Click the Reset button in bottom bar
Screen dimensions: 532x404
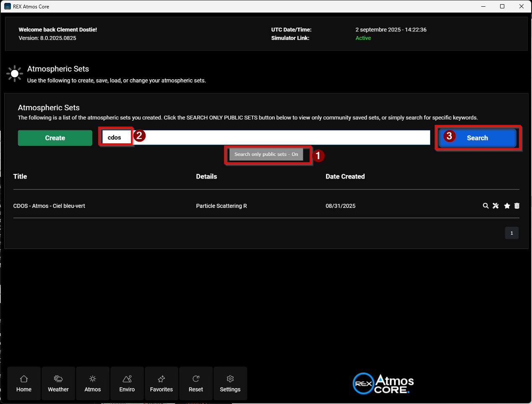tap(196, 383)
